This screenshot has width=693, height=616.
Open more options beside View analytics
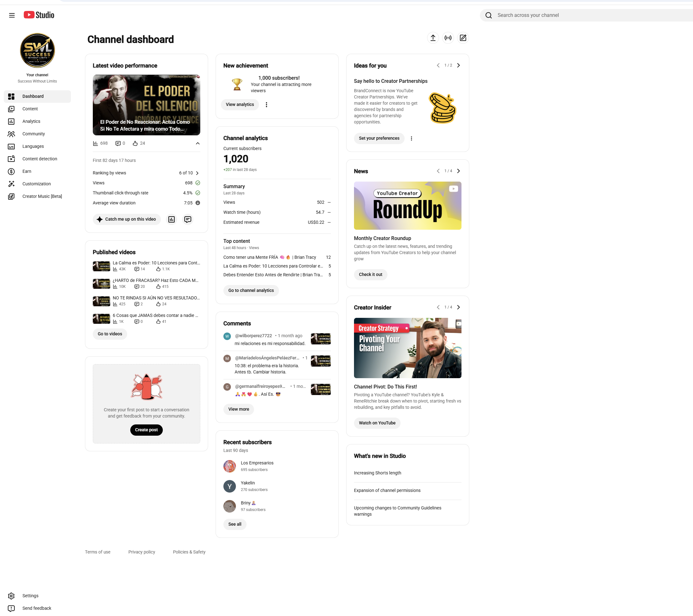[x=267, y=105]
